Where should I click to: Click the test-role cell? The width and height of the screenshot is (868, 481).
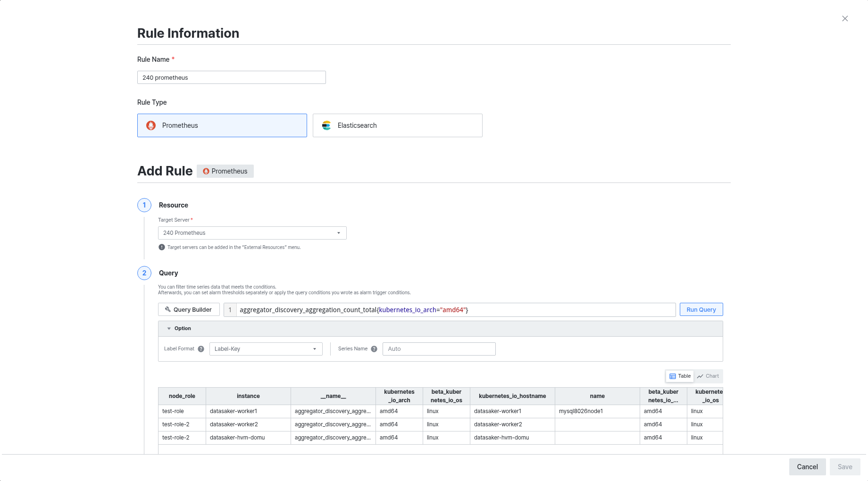(182, 411)
